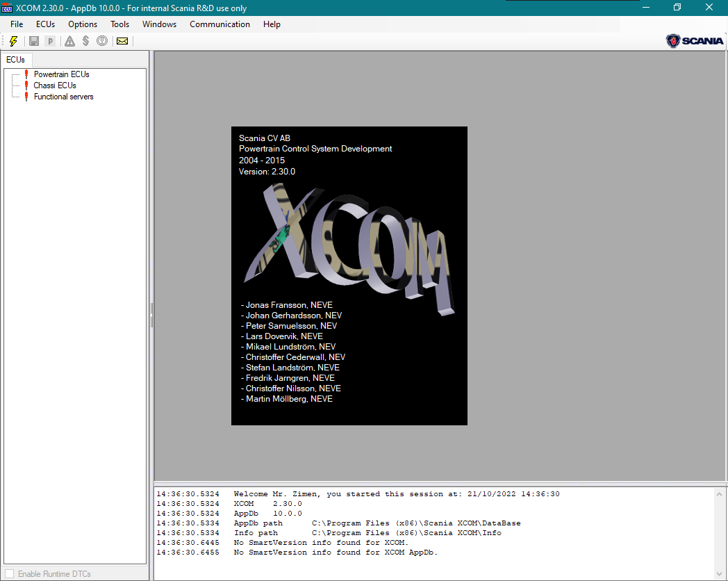Open the envelope message icon
Screen dimensions: 728x581
(x=122, y=41)
